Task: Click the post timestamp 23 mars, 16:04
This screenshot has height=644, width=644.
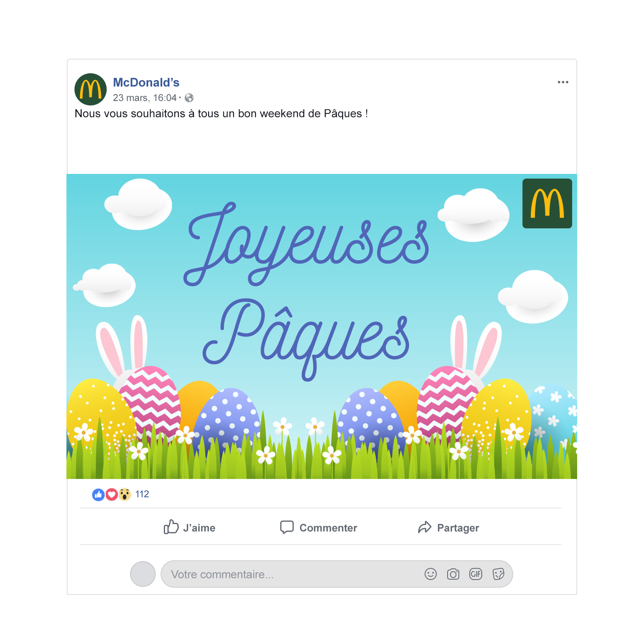Action: pyautogui.click(x=144, y=98)
